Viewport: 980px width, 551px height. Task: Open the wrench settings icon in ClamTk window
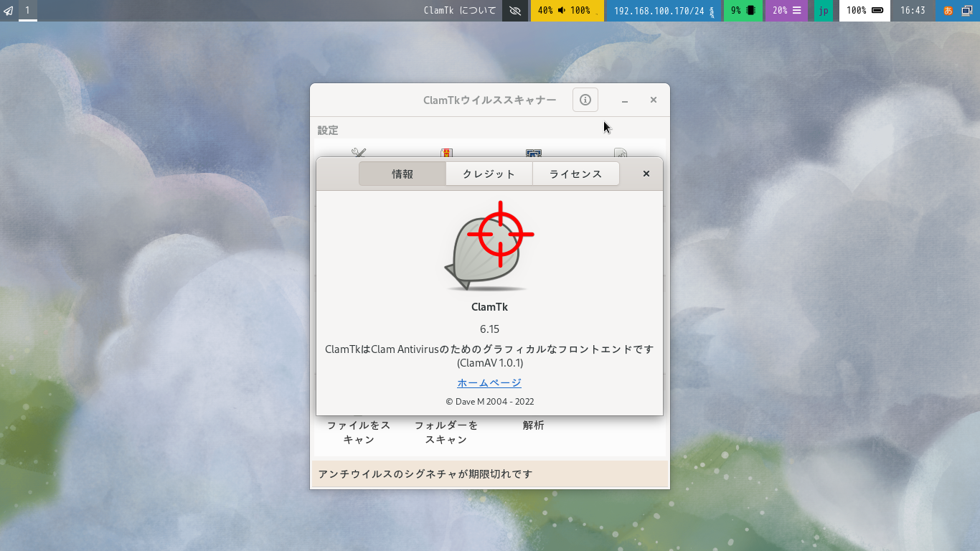pos(359,152)
